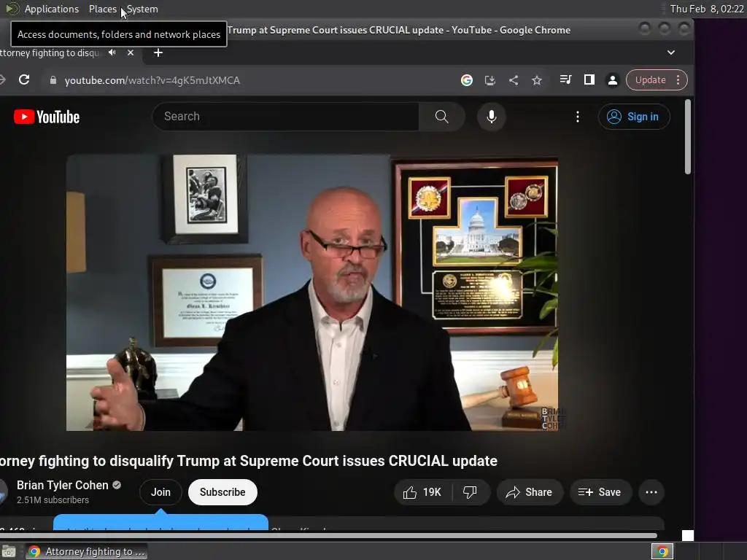Screen dimensions: 747x560
Task: Toggle the Chrome side panel icon
Action: pos(589,79)
